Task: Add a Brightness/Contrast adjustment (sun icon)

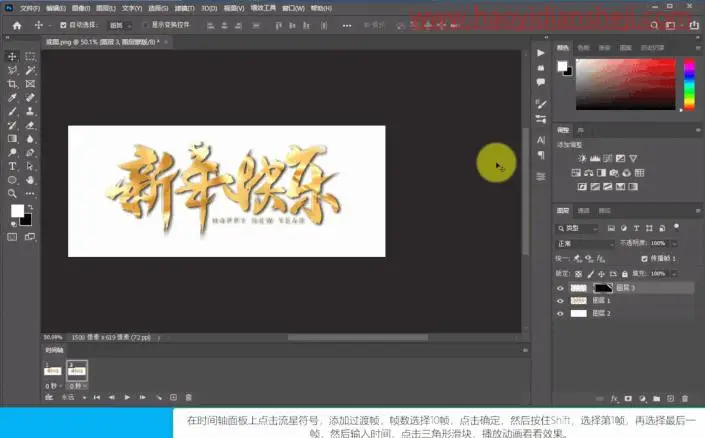Action: (582, 158)
